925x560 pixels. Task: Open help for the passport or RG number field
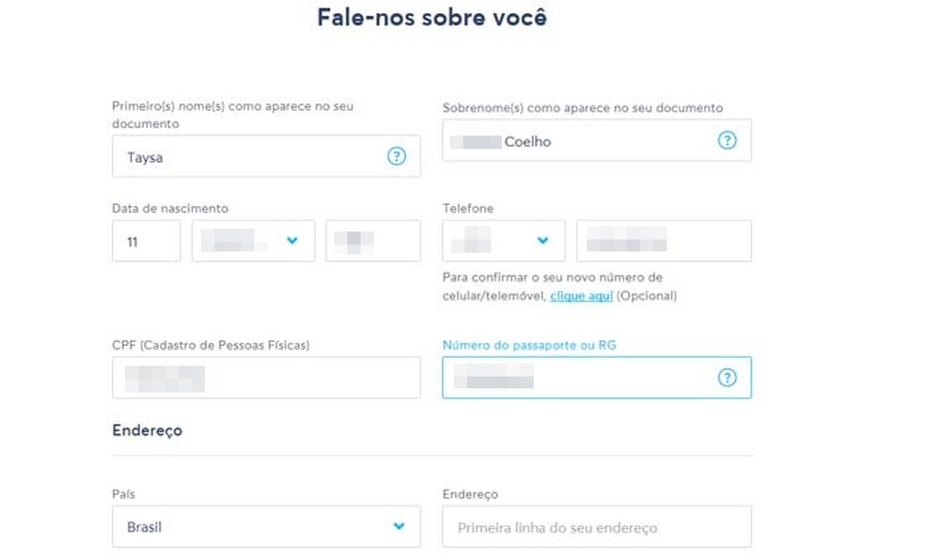click(x=726, y=378)
